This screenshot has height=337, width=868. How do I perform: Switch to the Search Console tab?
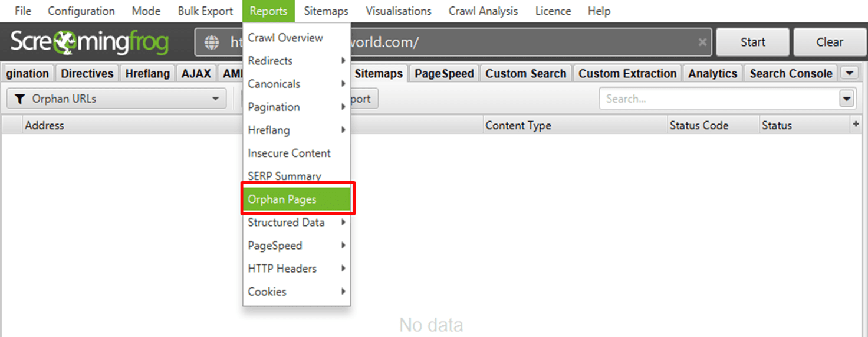pos(791,74)
